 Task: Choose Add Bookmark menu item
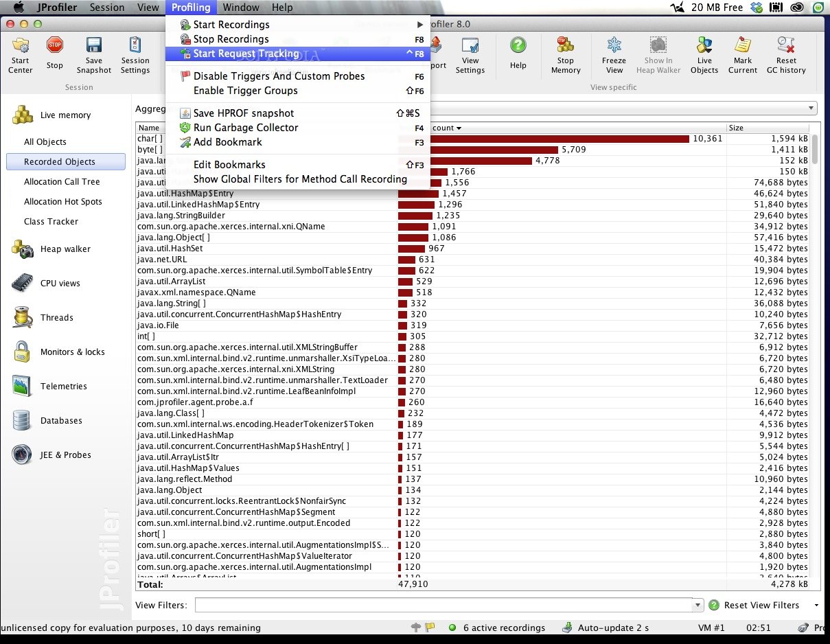tap(297, 142)
